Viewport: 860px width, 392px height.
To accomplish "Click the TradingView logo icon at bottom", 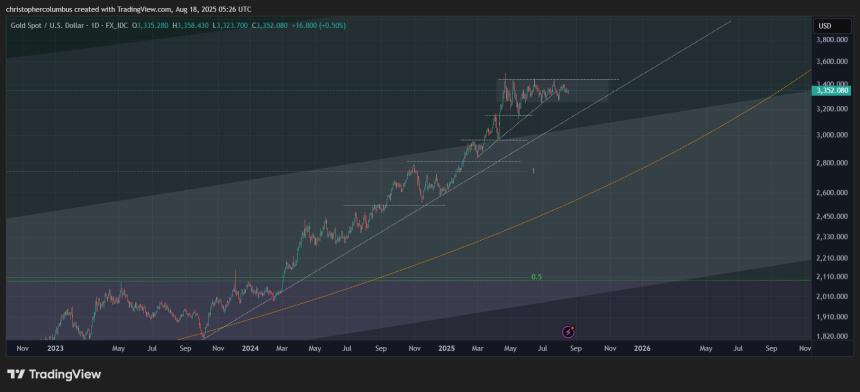I will click(15, 374).
